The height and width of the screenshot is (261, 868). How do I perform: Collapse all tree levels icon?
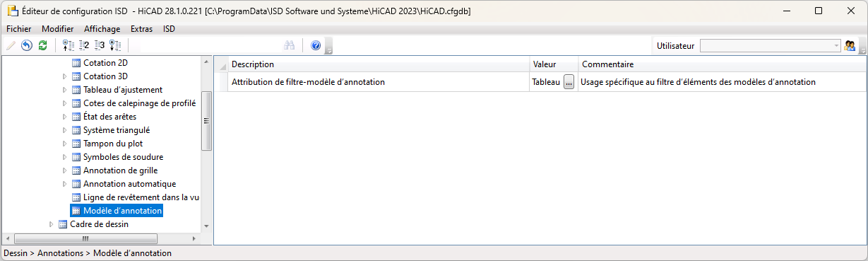coord(69,45)
